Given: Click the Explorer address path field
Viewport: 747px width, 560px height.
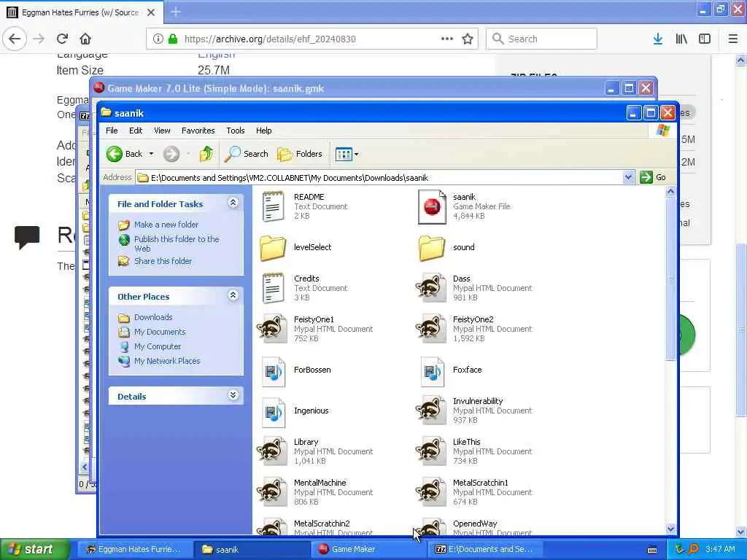Looking at the screenshot, I should click(x=379, y=178).
